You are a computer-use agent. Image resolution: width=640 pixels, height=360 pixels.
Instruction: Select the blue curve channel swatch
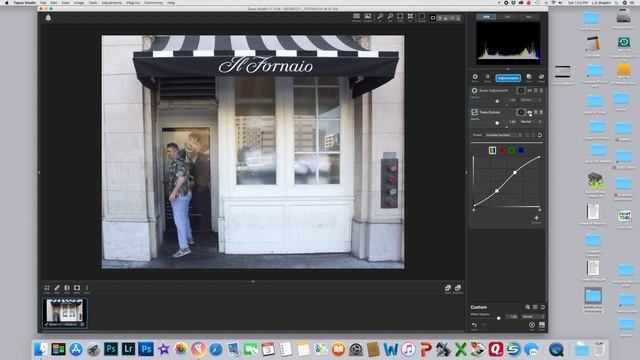coord(521,151)
